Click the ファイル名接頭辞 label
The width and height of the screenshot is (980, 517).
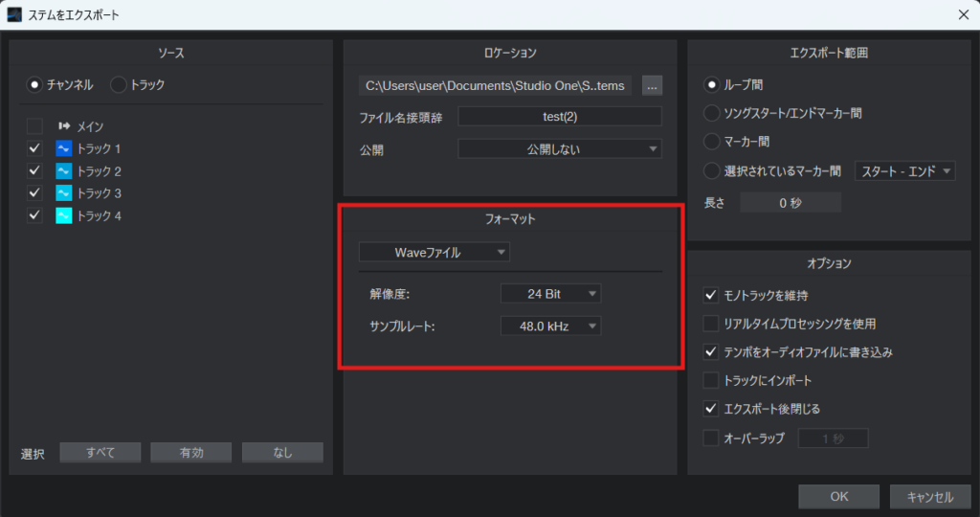coord(401,117)
